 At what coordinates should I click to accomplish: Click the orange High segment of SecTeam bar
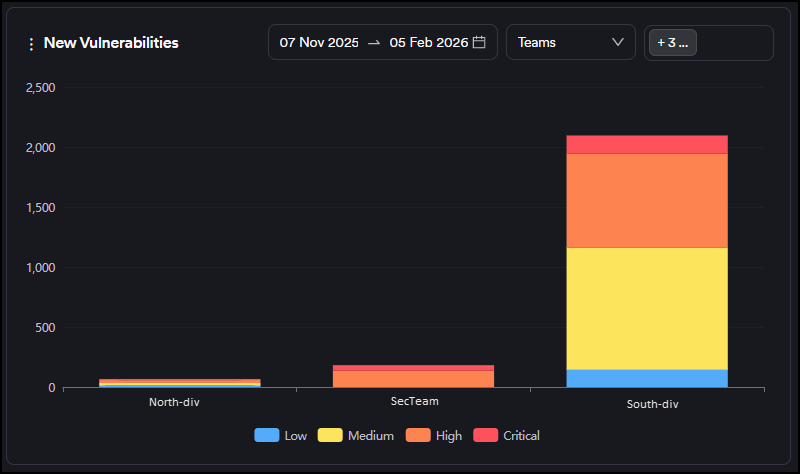(414, 379)
